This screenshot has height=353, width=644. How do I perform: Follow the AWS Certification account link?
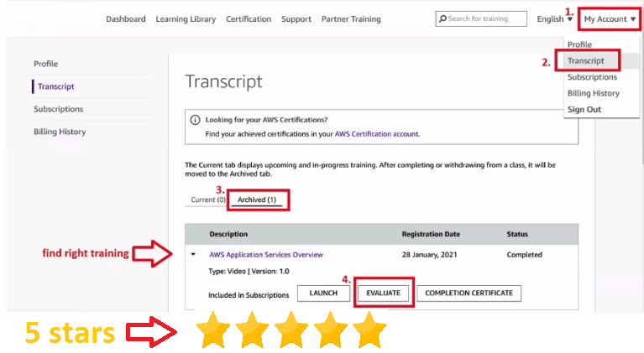pyautogui.click(x=377, y=133)
